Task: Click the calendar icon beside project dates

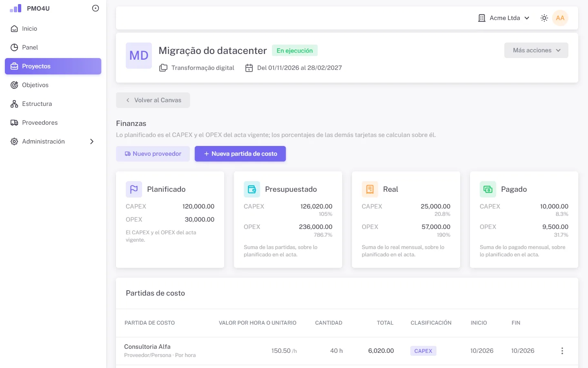Action: (249, 68)
